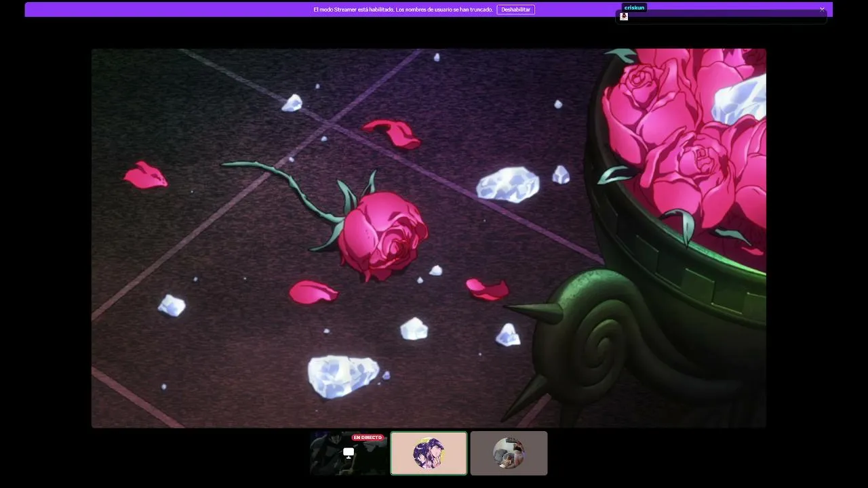
Task: Click the EN DIRECTO live badge
Action: 368,438
